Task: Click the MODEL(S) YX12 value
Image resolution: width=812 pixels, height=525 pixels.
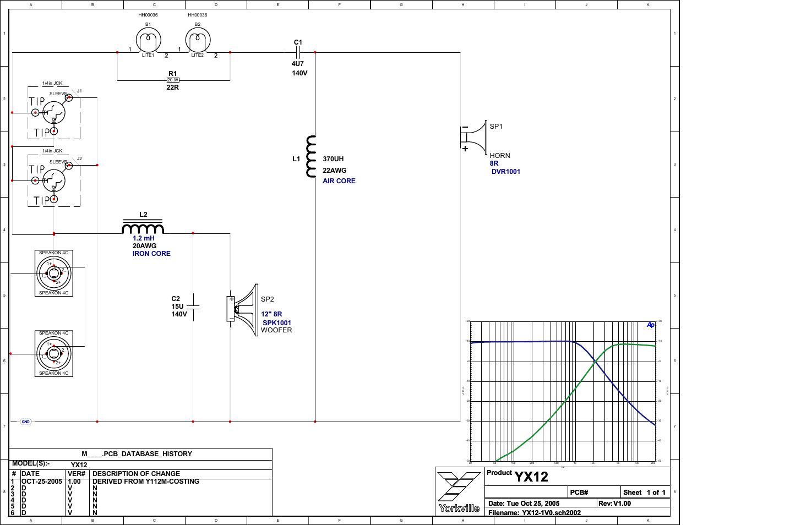Action: coord(79,465)
